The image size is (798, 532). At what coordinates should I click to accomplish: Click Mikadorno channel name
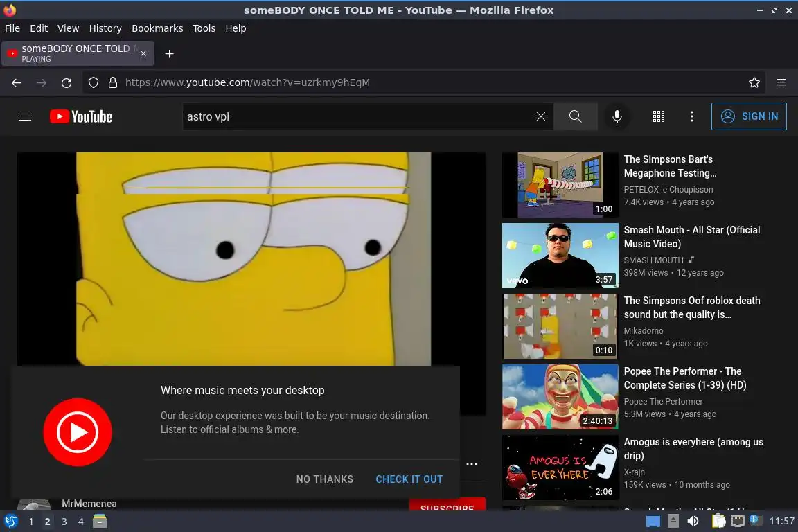point(644,331)
